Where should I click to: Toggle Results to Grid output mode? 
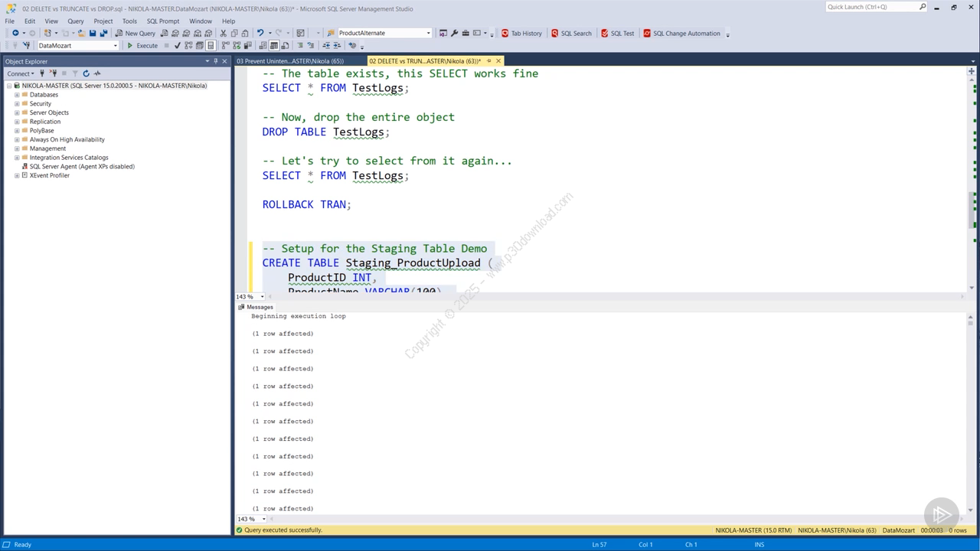coord(274,45)
